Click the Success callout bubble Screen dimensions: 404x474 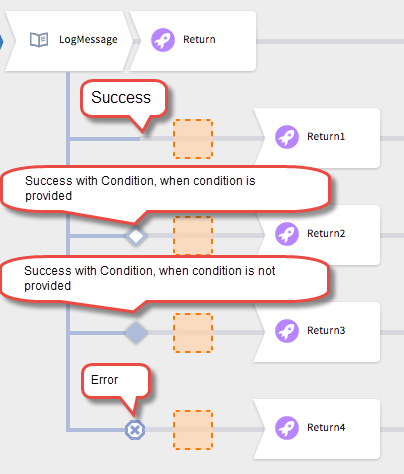tap(124, 99)
